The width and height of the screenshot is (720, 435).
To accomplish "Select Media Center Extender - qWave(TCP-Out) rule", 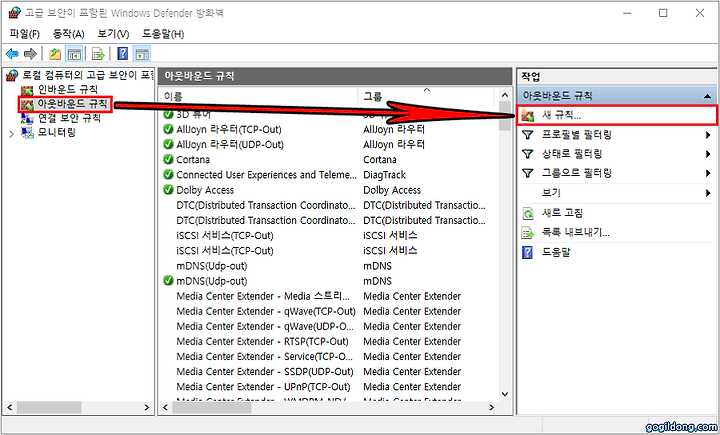I will point(266,311).
